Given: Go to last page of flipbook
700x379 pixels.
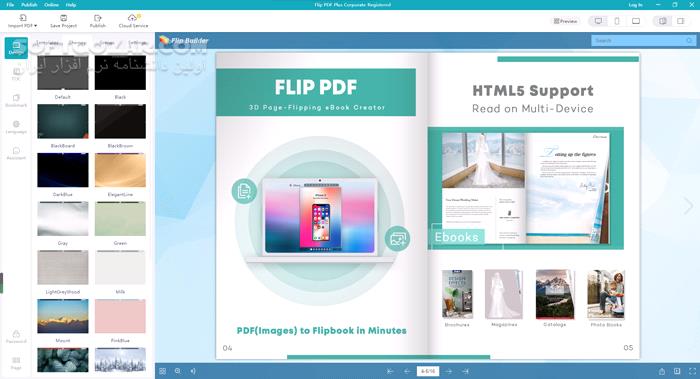Looking at the screenshot, I should point(466,371).
